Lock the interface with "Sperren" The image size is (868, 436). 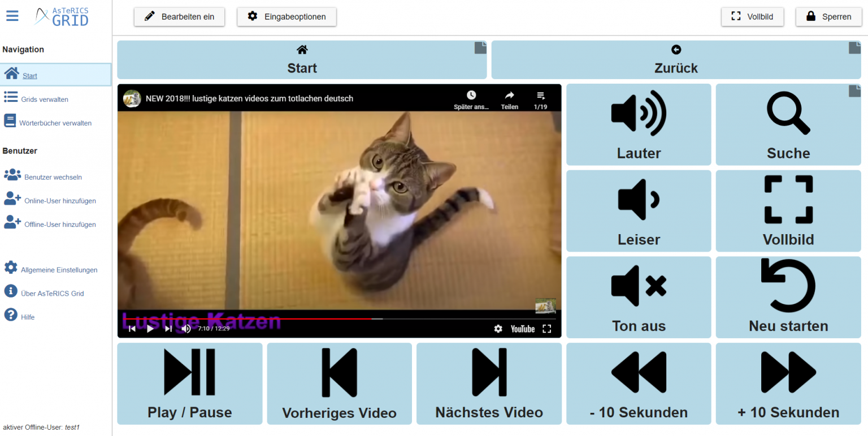tap(828, 16)
